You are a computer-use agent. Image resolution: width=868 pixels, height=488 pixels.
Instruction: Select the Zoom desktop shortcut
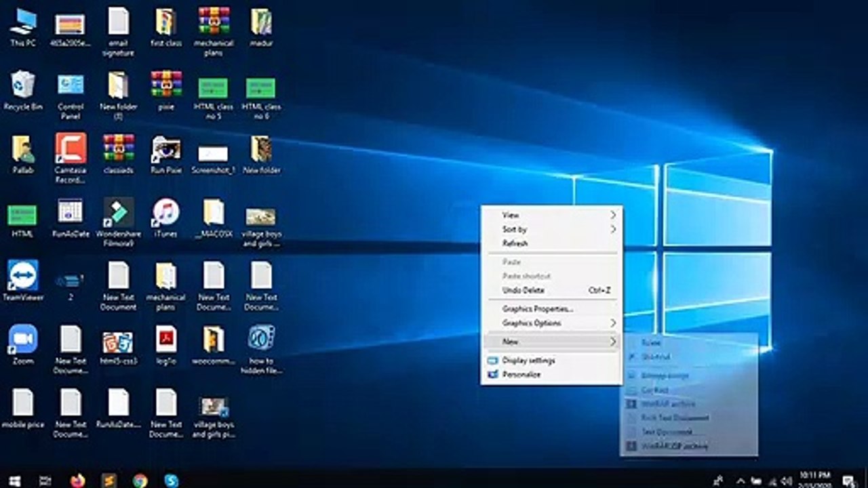point(23,345)
